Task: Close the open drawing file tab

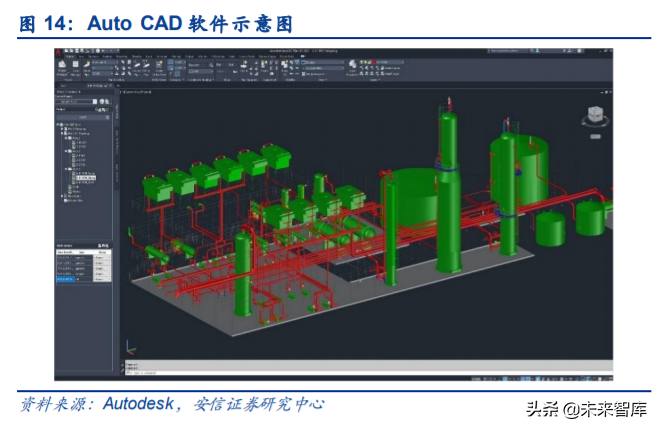Action: point(111,86)
